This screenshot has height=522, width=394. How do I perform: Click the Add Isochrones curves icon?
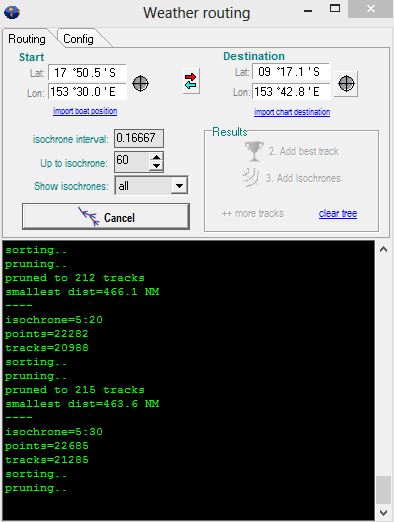[251, 177]
